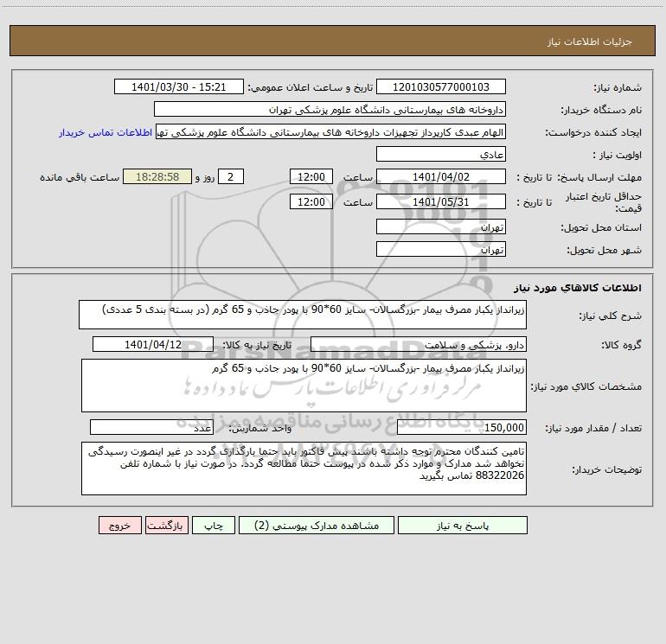Click the جزئیات اطلاعات نیاز header title
Viewport: 666px width, 644px height.
point(590,41)
